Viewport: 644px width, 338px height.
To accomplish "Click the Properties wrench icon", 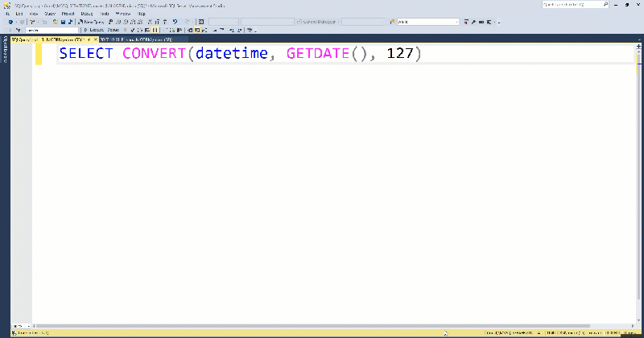I will tap(473, 22).
